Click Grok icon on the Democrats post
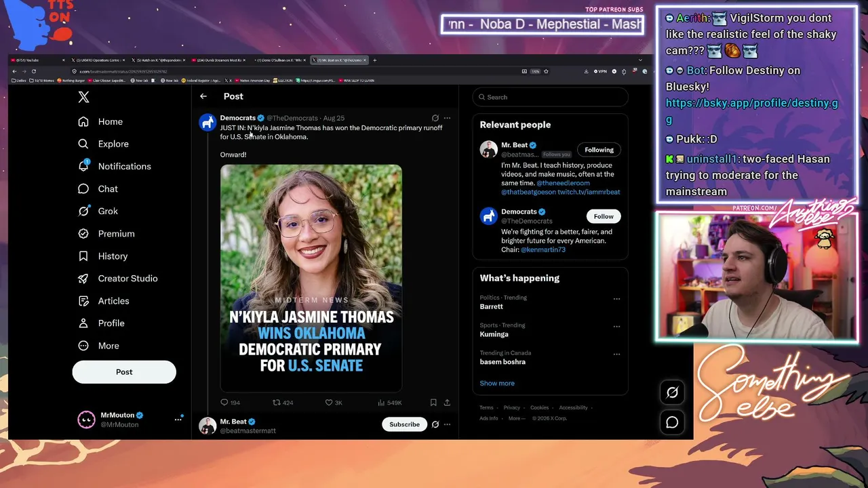This screenshot has width=868, height=488. click(x=435, y=118)
